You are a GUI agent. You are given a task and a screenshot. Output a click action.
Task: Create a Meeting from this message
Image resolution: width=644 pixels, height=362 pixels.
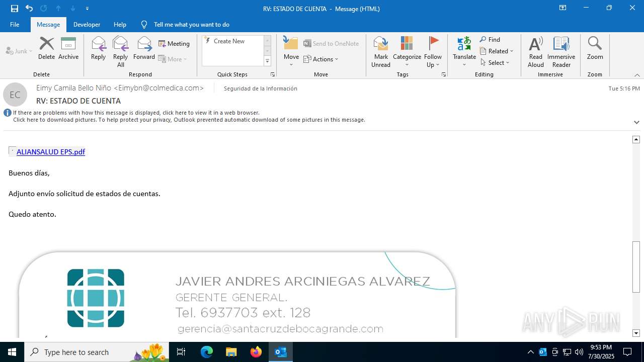tap(174, 44)
